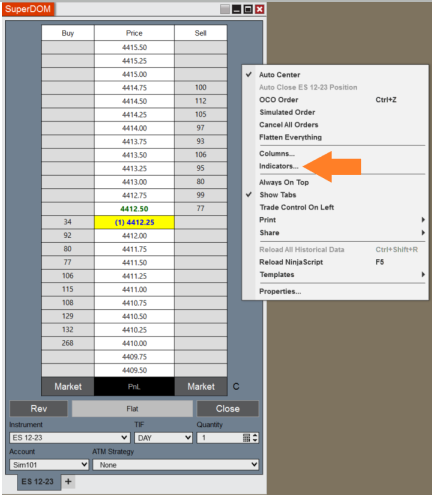Click the PnL display cell
432x495 pixels.
[134, 387]
